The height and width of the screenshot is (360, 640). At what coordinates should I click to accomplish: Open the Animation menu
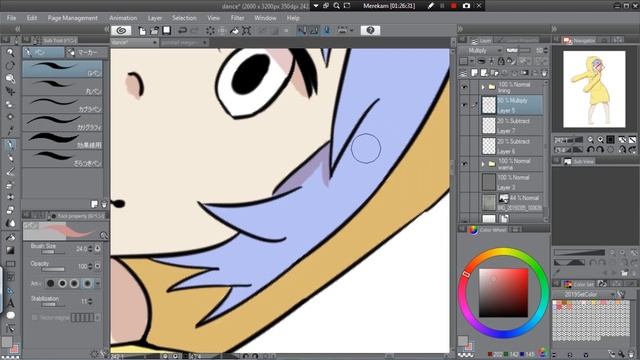coord(123,18)
